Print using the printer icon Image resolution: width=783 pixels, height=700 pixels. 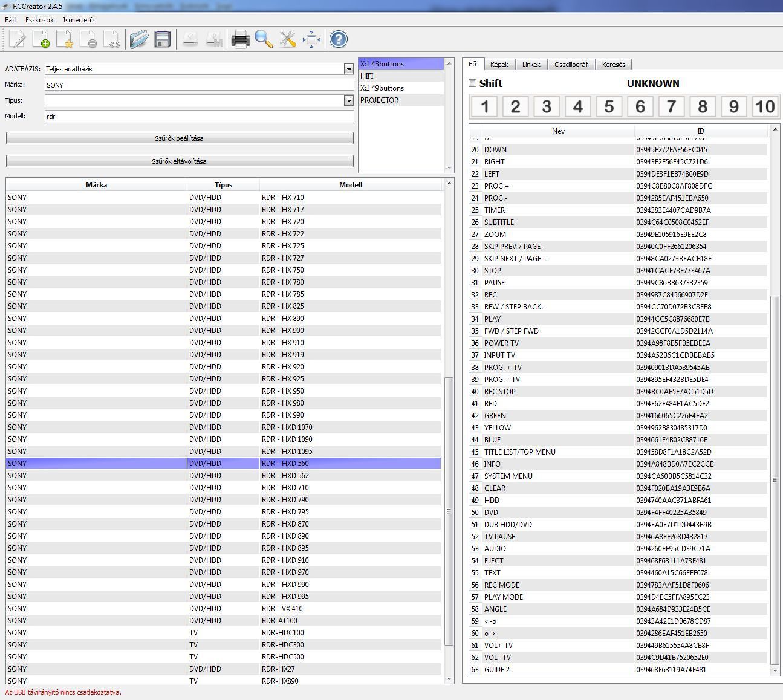(241, 40)
